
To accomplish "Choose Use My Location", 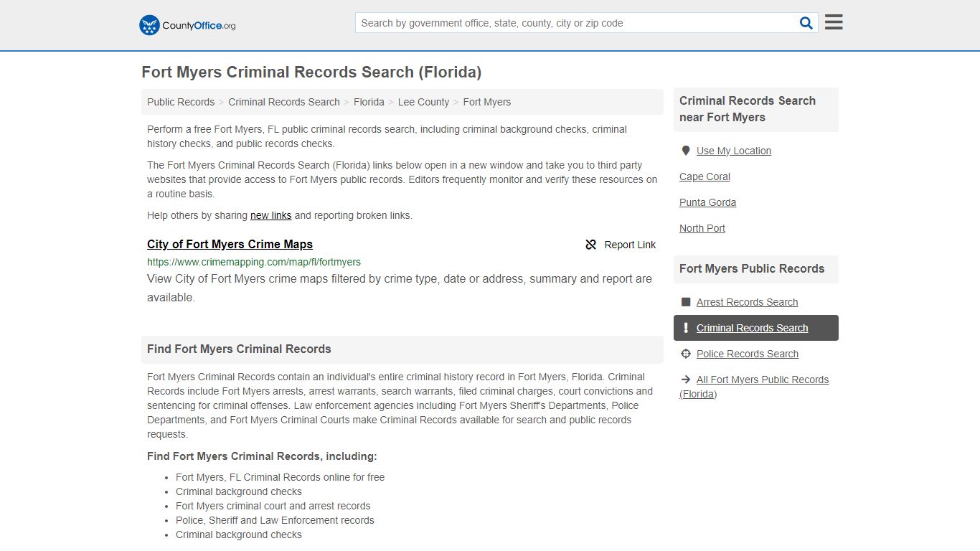I will pyautogui.click(x=734, y=151).
